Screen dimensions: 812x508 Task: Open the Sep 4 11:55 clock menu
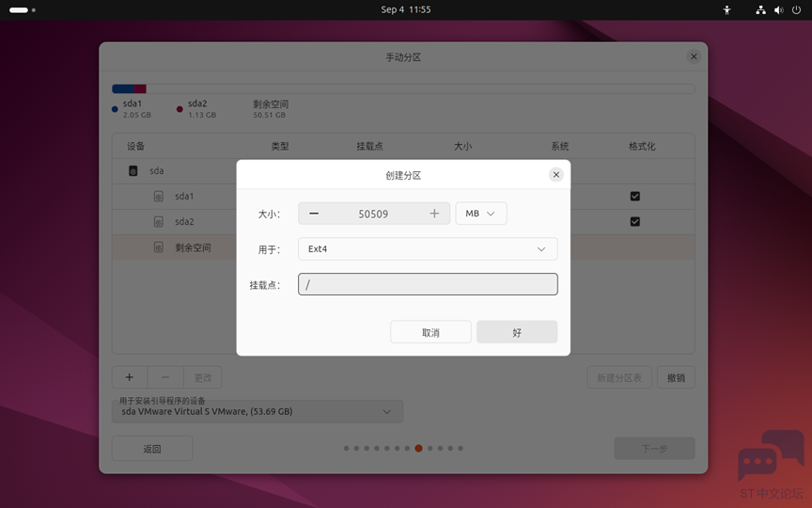pos(405,9)
